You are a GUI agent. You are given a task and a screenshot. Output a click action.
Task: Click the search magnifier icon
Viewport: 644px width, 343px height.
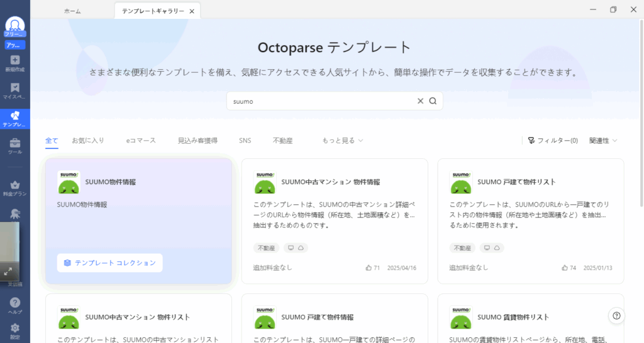point(433,101)
